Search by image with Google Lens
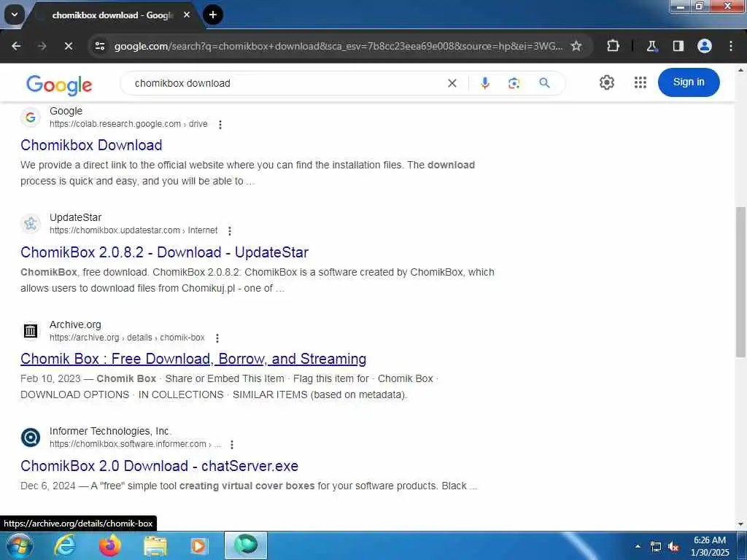This screenshot has width=747, height=560. click(x=514, y=83)
